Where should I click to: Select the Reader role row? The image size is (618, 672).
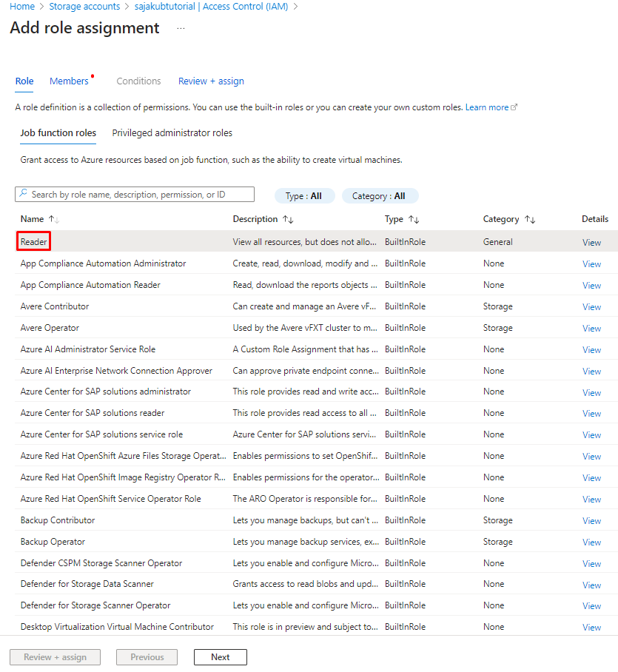tap(316, 242)
